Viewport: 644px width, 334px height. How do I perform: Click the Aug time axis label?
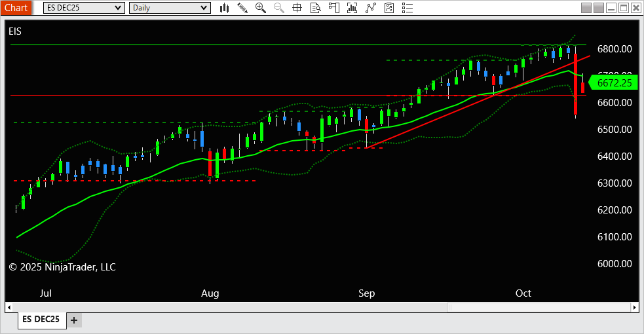[x=210, y=293]
